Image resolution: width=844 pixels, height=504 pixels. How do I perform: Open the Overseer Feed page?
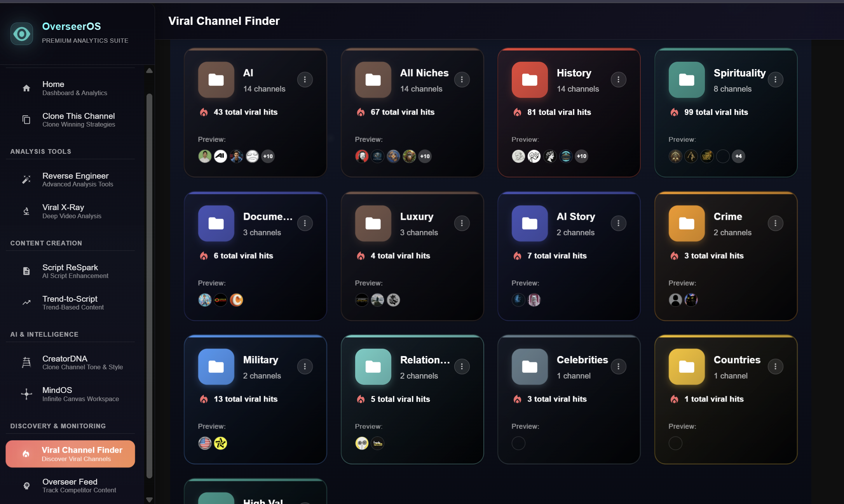pos(70,485)
